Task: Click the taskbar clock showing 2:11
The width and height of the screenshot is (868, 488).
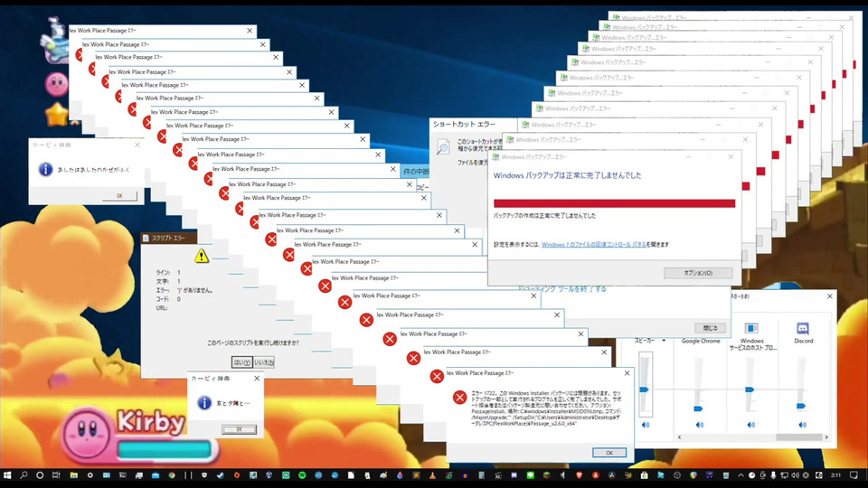Action: coord(835,475)
